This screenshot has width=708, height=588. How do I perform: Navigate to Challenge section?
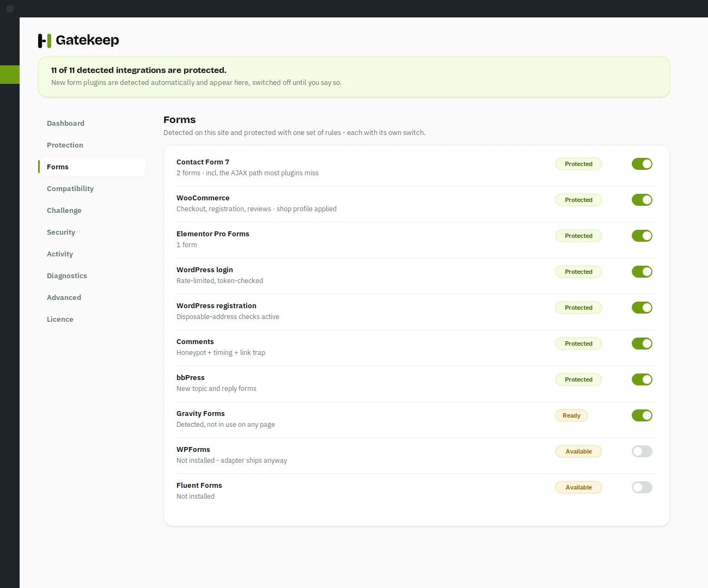click(91, 210)
